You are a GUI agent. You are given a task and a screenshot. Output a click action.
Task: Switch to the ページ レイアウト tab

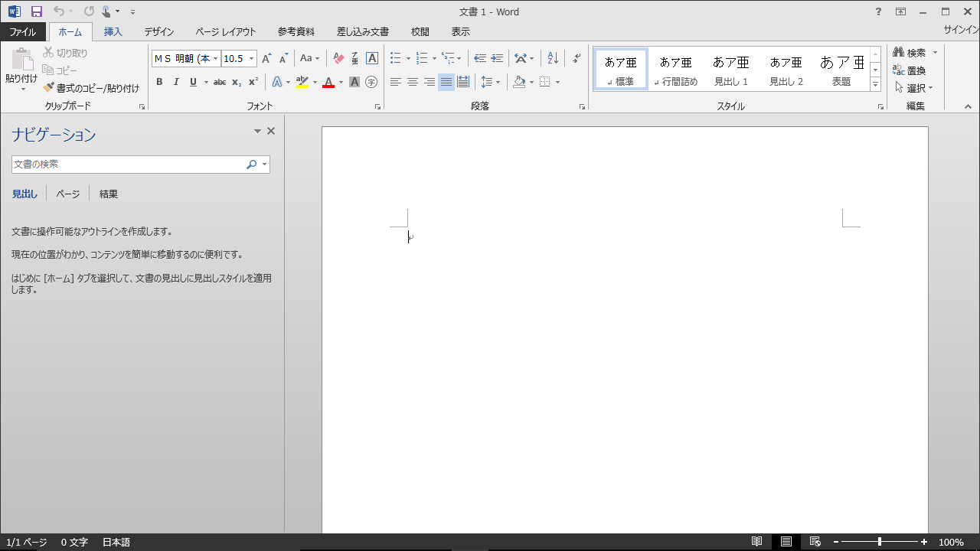[226, 31]
